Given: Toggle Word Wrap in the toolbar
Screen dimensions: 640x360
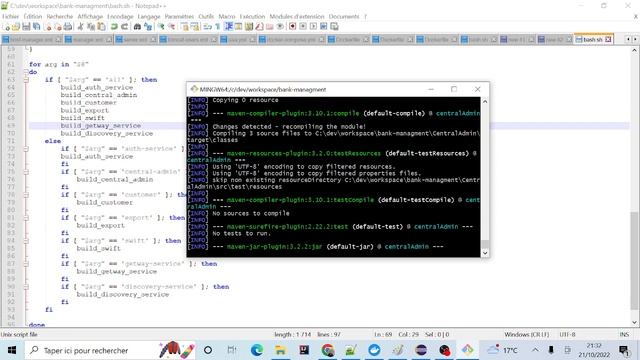Looking at the screenshot, I should pyautogui.click(x=207, y=27).
